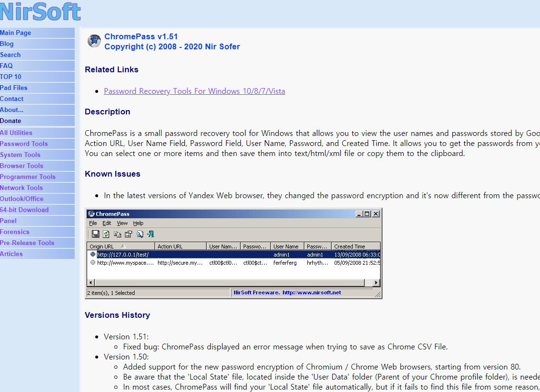Click the first User Name column header
This screenshot has width=540, height=392.
(224, 246)
